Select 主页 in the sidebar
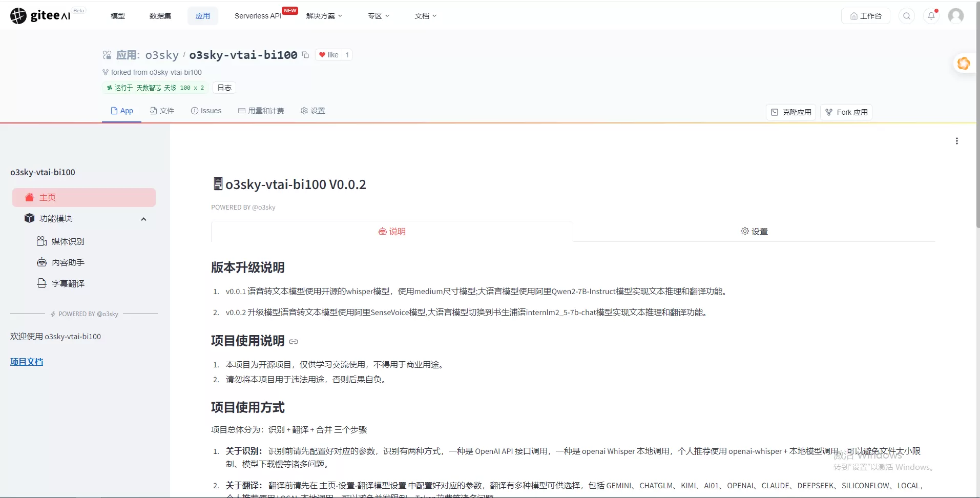 [84, 198]
